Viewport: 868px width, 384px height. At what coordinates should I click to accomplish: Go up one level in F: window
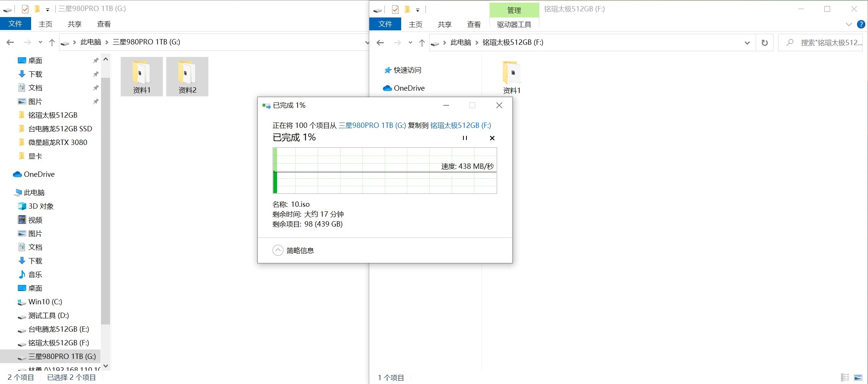coord(422,42)
